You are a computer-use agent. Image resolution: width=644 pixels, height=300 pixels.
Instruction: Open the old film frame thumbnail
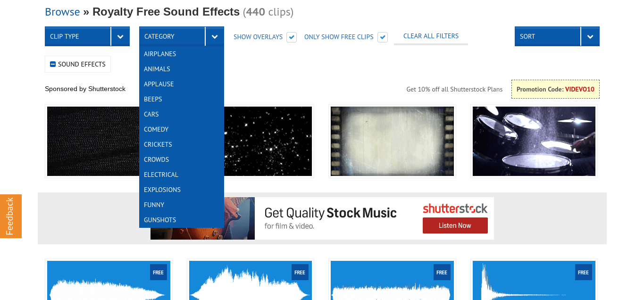click(392, 141)
